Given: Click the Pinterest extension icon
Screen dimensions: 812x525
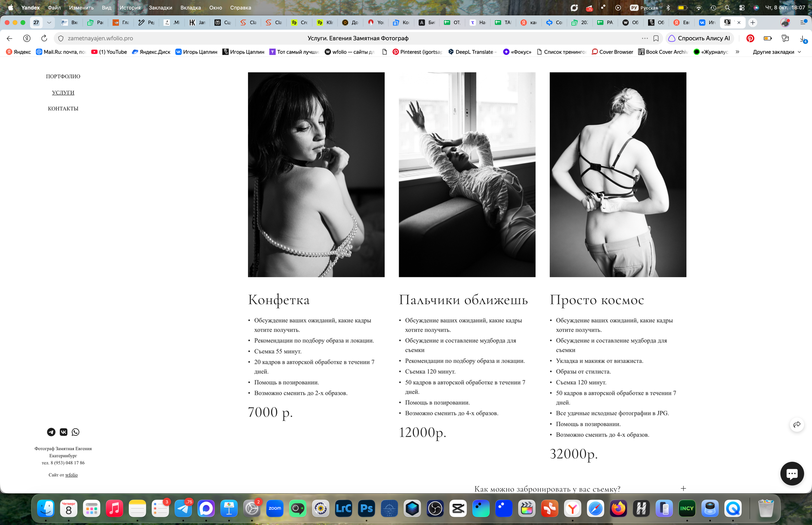Looking at the screenshot, I should [750, 38].
